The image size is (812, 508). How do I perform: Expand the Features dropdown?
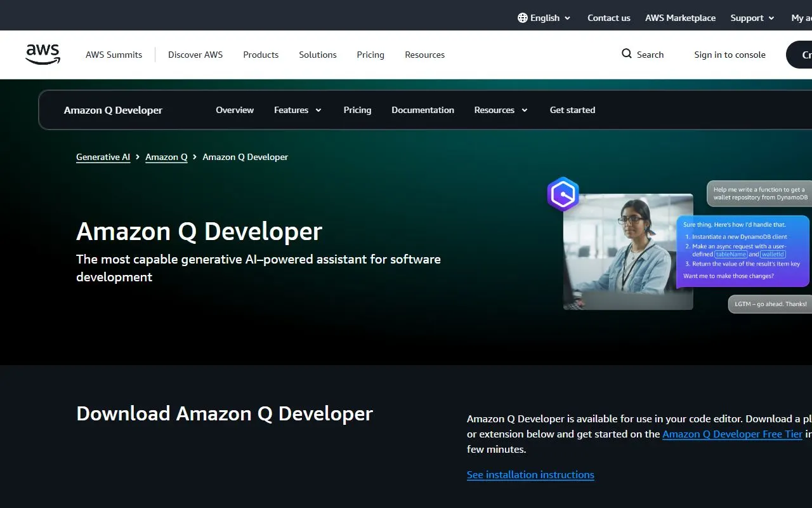click(x=298, y=110)
